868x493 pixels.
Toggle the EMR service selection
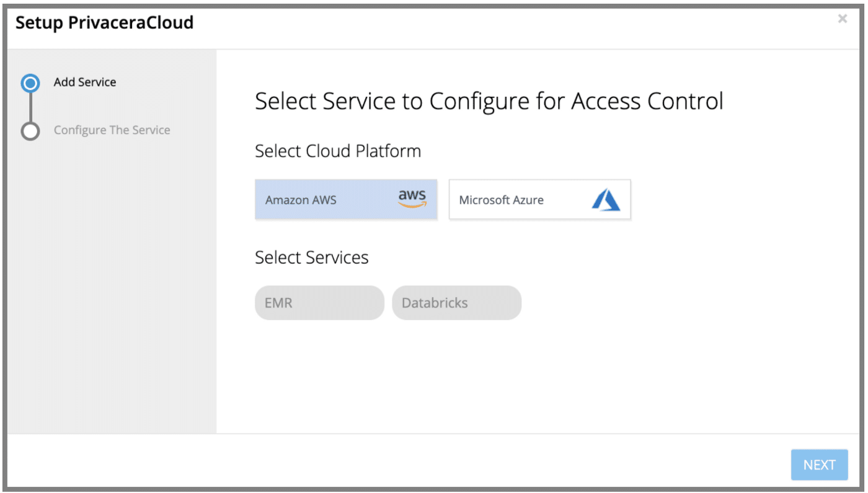coord(319,303)
